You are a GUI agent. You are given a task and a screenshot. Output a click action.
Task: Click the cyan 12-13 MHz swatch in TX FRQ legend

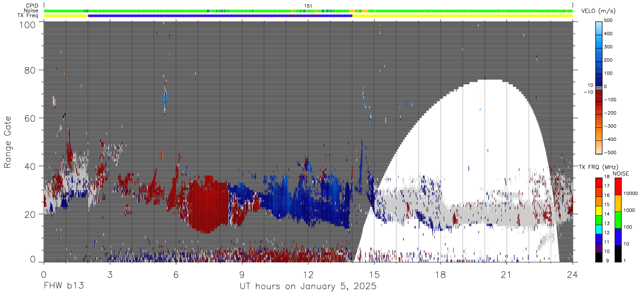pyautogui.click(x=599, y=229)
